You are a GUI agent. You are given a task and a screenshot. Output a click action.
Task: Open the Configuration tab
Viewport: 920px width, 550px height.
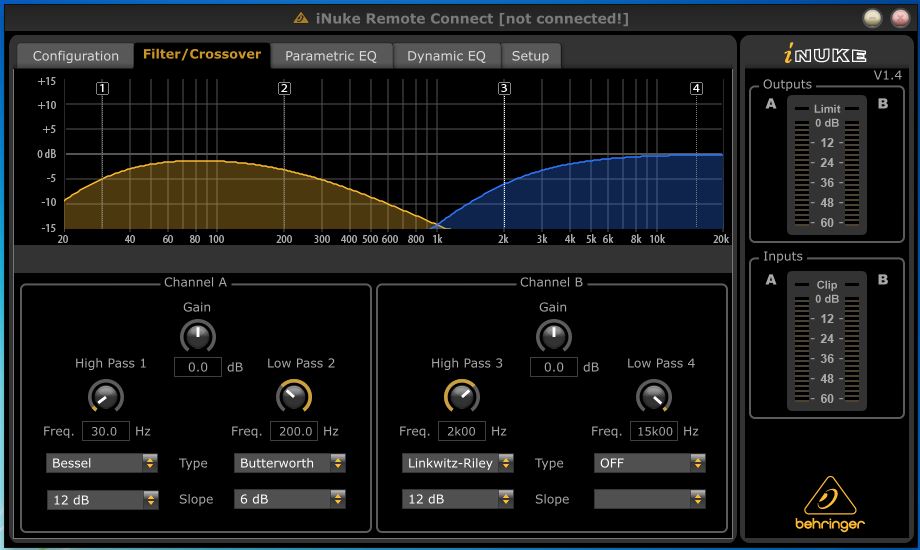(x=75, y=56)
